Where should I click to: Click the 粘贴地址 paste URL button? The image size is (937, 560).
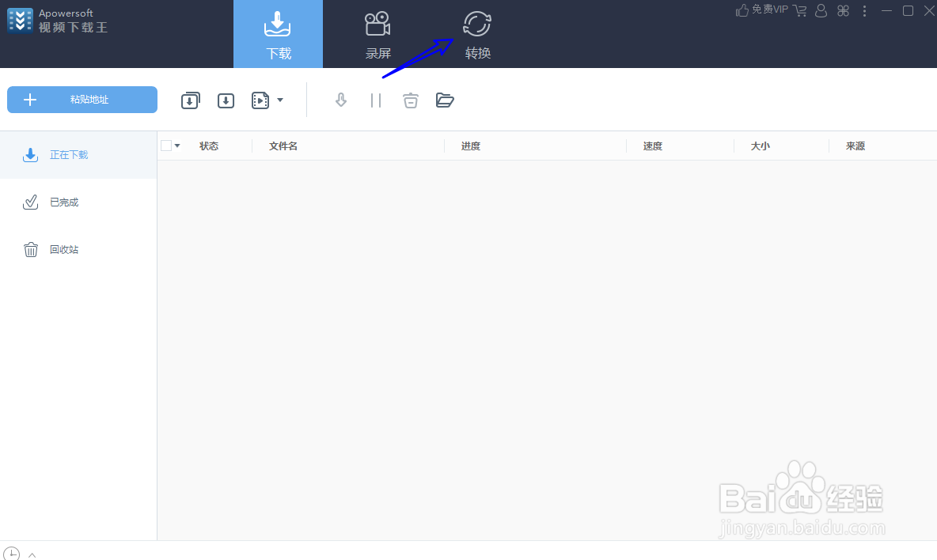82,100
